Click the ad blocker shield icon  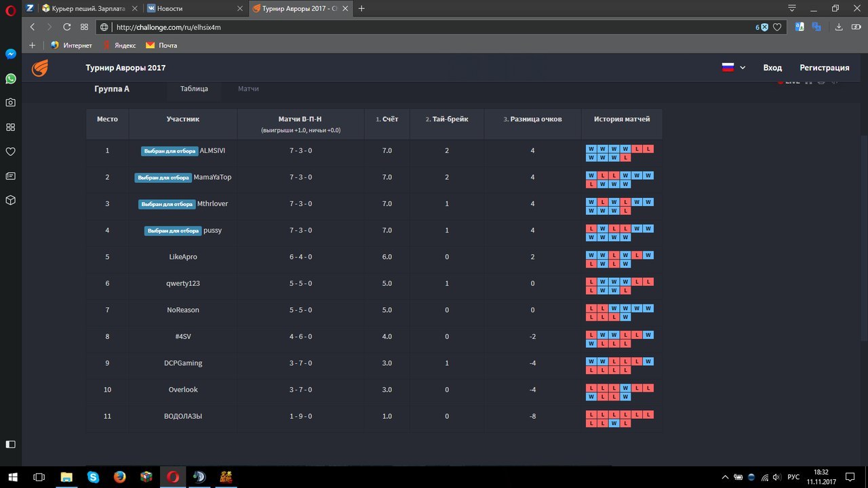click(x=764, y=27)
